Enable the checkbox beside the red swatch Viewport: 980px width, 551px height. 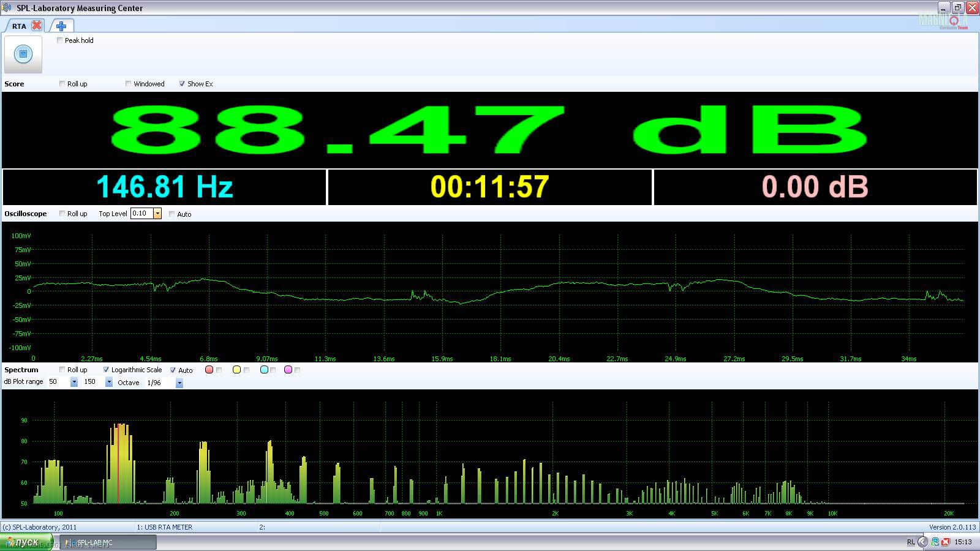pos(219,370)
